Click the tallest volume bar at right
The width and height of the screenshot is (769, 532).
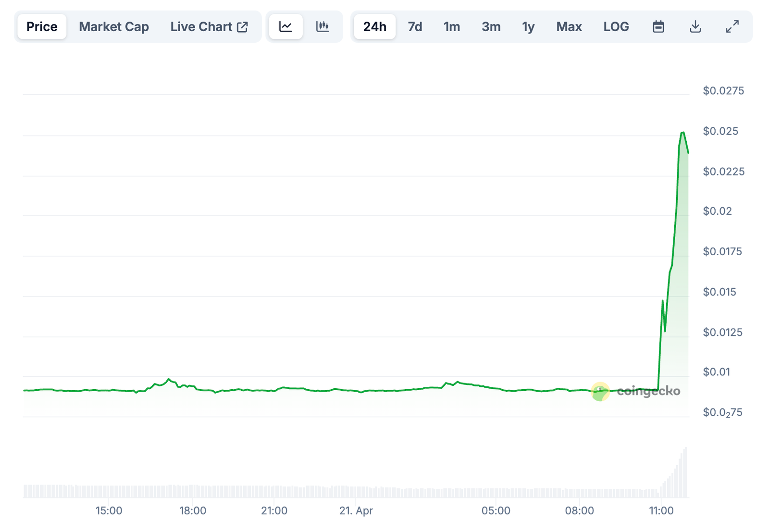[685, 472]
